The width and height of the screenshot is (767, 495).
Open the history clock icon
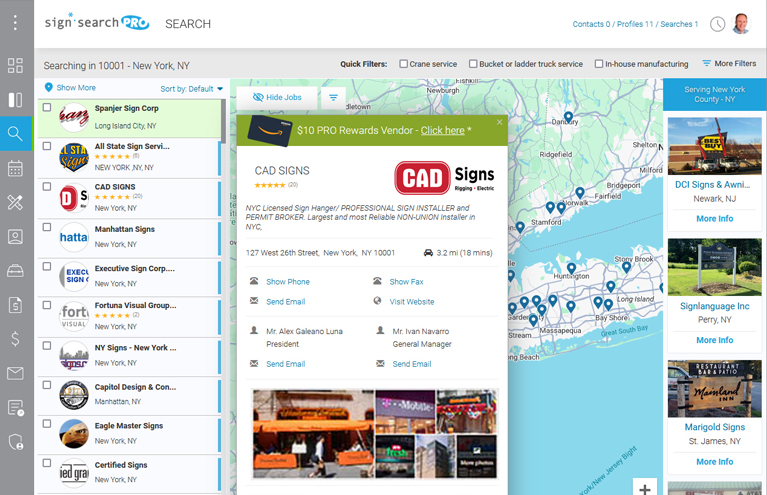click(x=717, y=23)
